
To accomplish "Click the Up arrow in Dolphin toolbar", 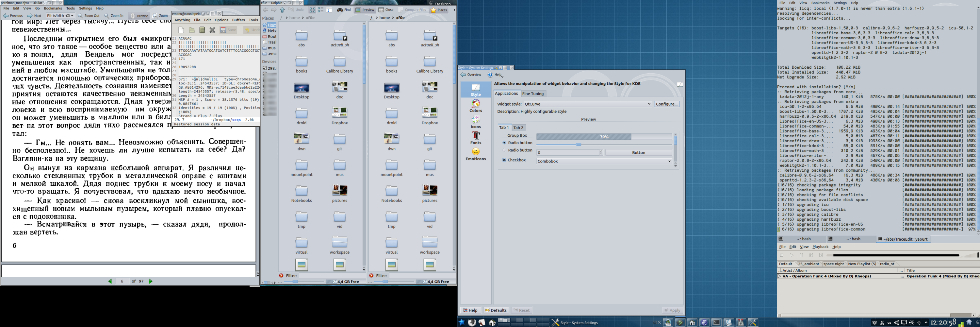I will tap(282, 10).
